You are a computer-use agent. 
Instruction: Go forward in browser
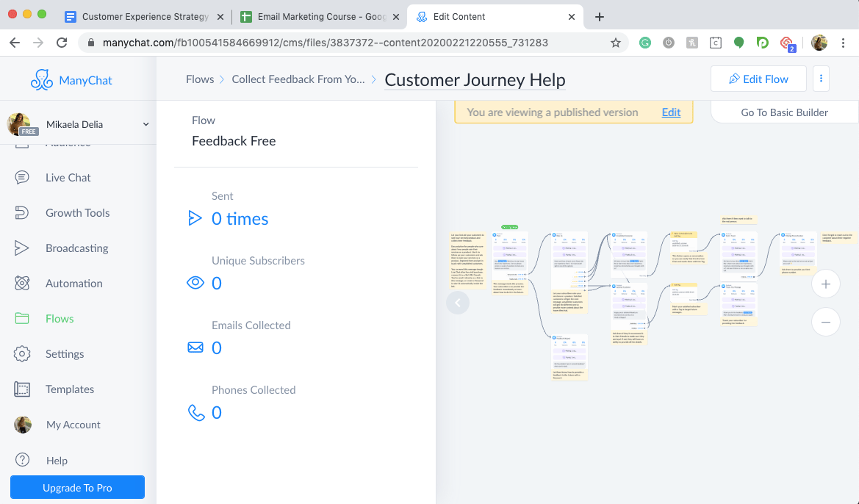tap(37, 43)
